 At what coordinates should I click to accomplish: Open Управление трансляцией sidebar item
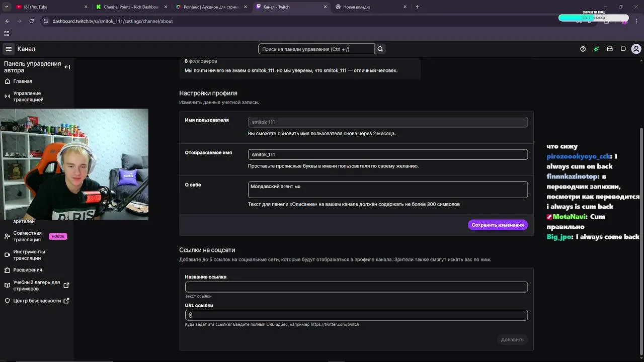[x=28, y=96]
